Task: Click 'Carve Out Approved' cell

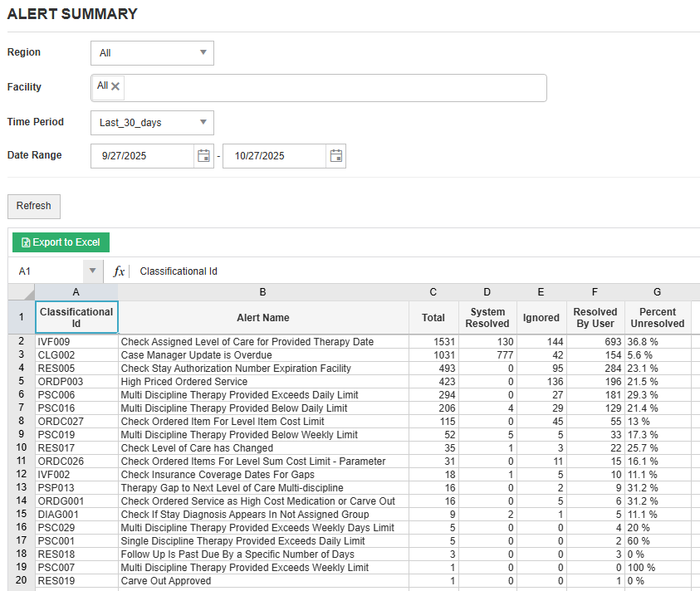Action: click(x=263, y=581)
